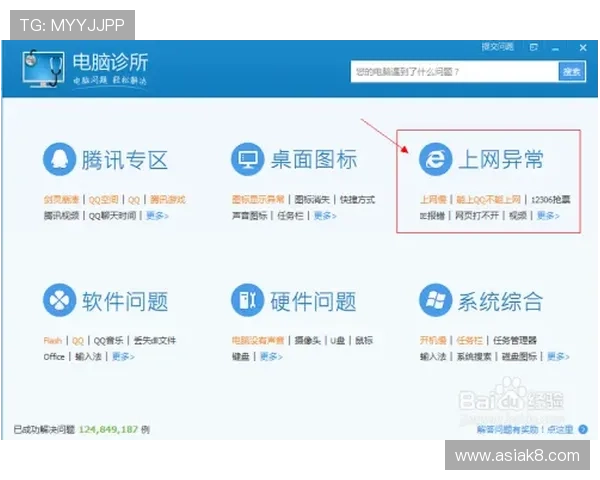Open the 硬件问题 heading
This screenshot has height=480, width=600.
(x=313, y=301)
